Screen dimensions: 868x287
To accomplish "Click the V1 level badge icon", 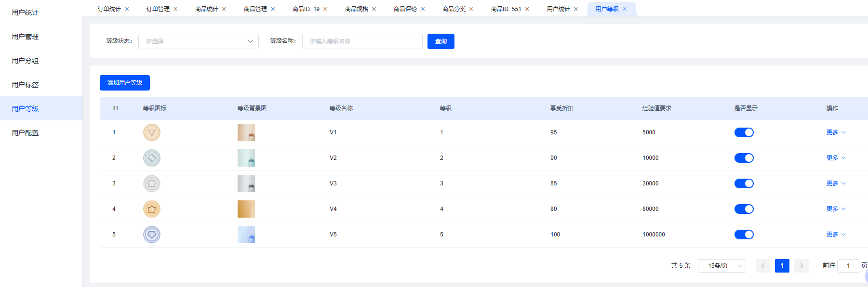I will (x=151, y=132).
